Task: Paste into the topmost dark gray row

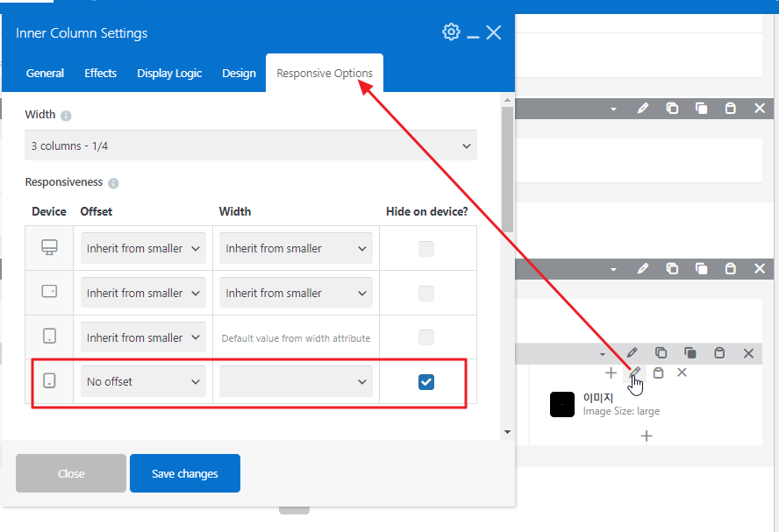Action: pyautogui.click(x=730, y=108)
